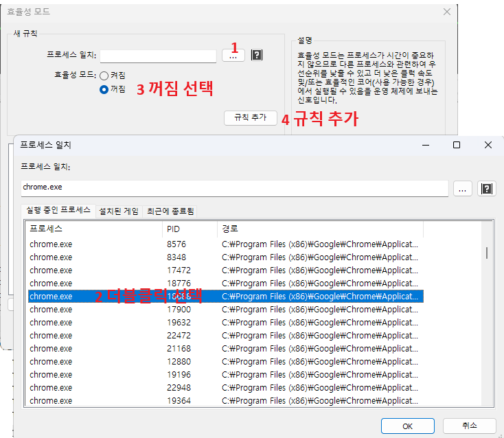
Task: Minimize the 프로세스 일치 dialog
Action: point(426,145)
